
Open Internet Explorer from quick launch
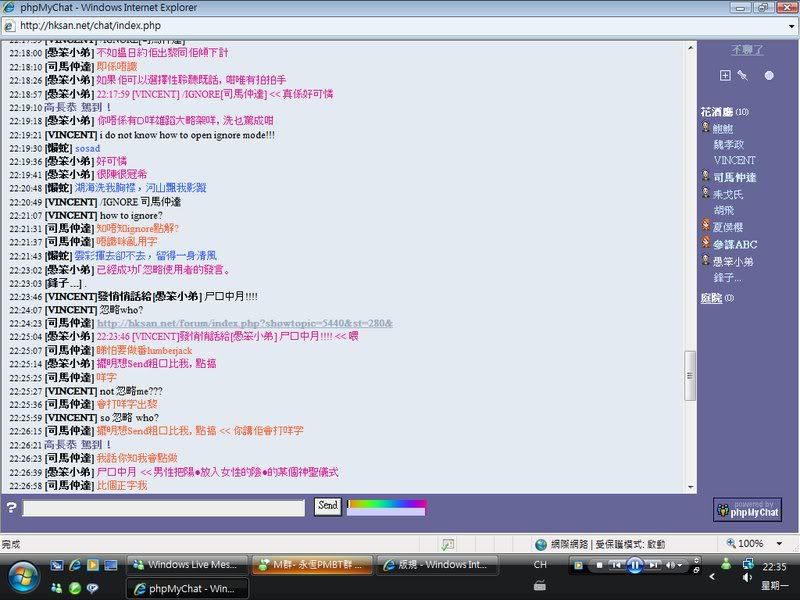point(75,565)
